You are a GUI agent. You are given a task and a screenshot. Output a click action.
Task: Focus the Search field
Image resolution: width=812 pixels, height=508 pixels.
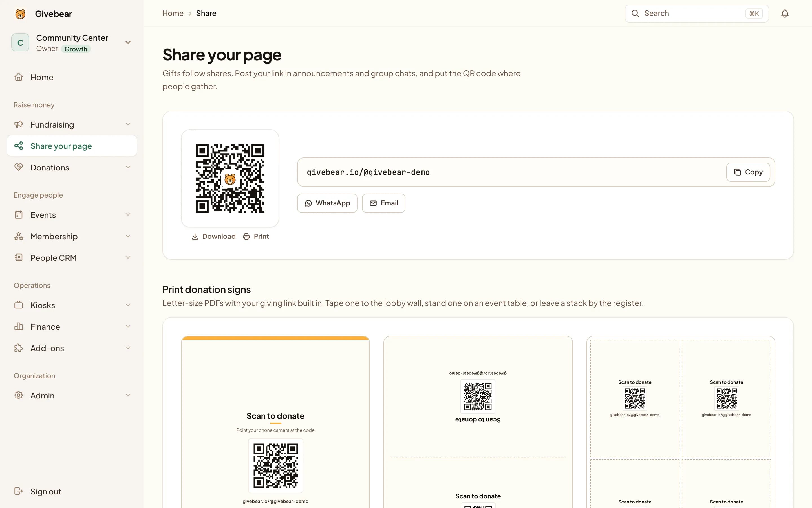pos(697,14)
